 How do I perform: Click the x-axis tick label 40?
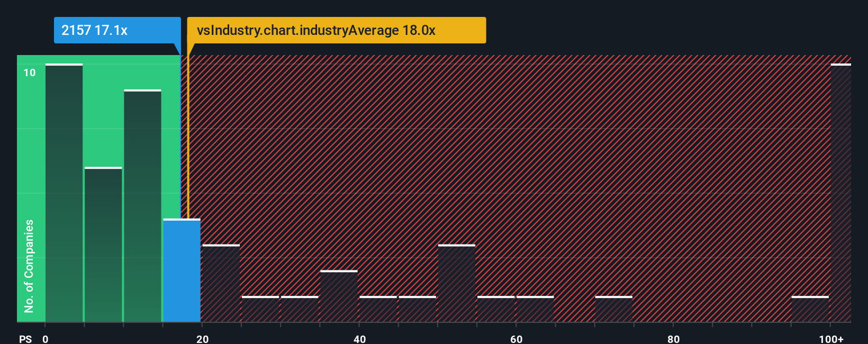(359, 339)
